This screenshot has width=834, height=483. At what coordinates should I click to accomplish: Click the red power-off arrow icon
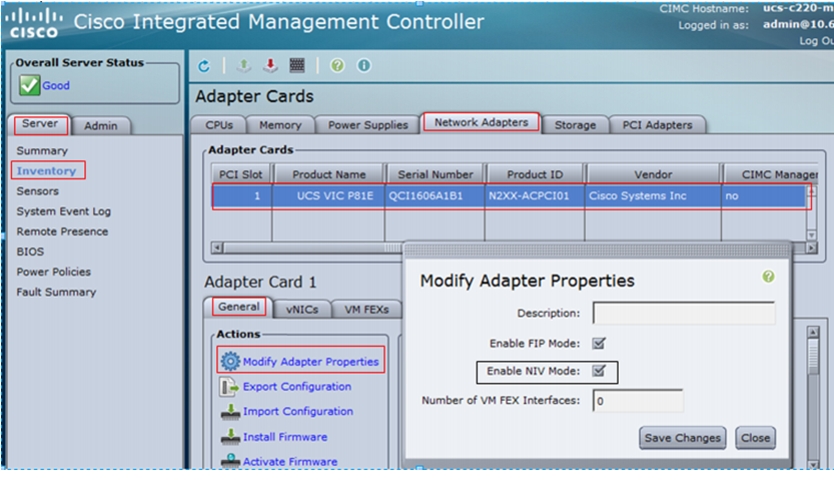tap(270, 65)
